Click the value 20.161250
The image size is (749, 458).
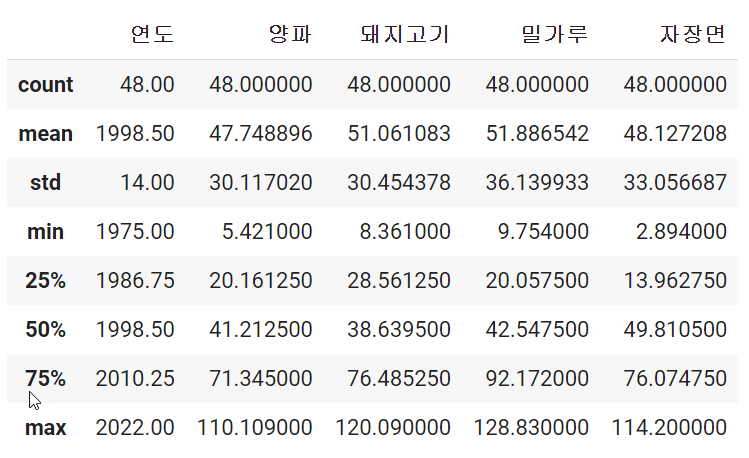pos(261,281)
